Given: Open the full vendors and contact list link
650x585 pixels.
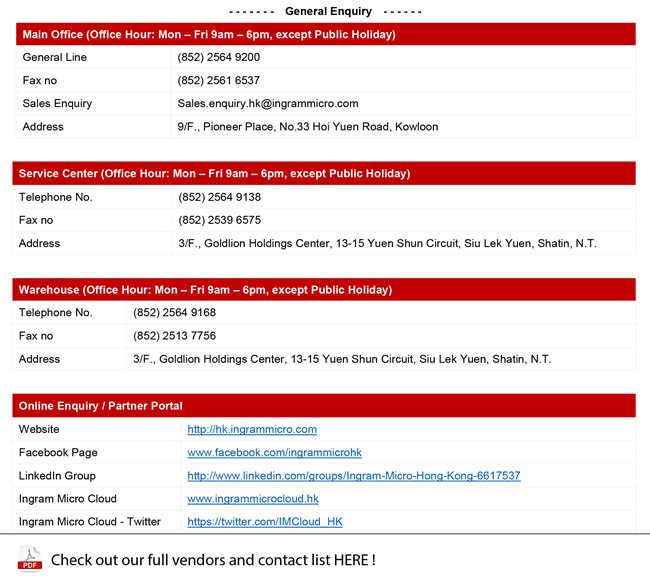Looking at the screenshot, I should [x=213, y=560].
